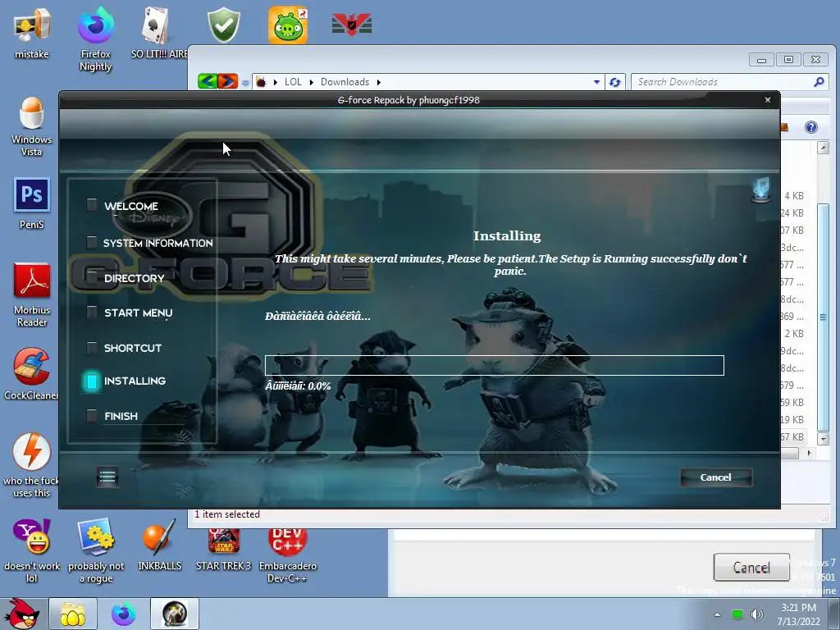Viewport: 840px width, 630px height.
Task: Open Firefox Nightly desktop icon
Action: tap(95, 39)
